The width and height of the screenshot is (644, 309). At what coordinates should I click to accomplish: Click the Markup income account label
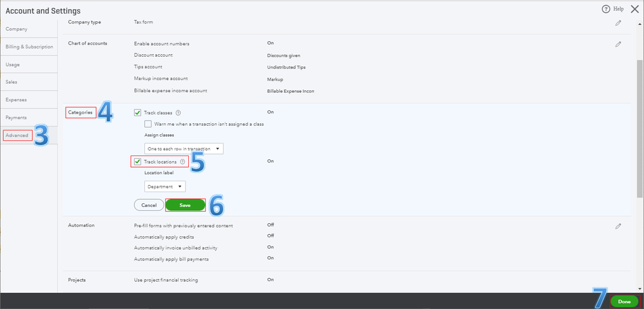pos(161,78)
